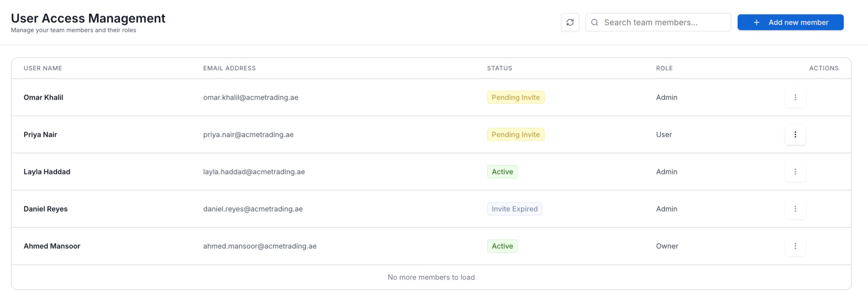Image resolution: width=868 pixels, height=298 pixels.
Task: Focus the Search team members field
Action: point(658,22)
